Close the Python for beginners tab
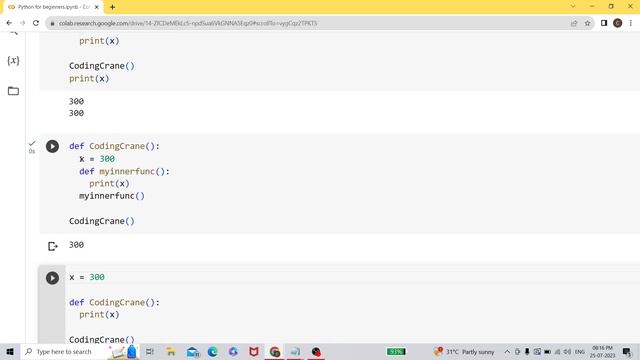The height and width of the screenshot is (360, 640). tap(97, 7)
